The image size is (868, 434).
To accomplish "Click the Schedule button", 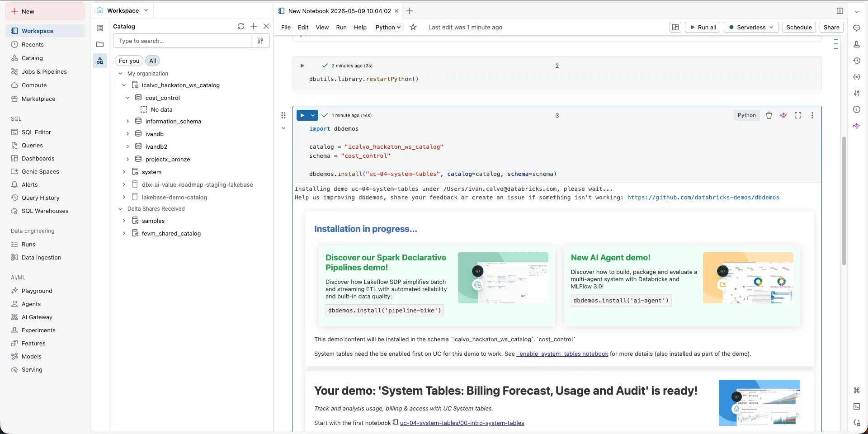I will pos(799,27).
